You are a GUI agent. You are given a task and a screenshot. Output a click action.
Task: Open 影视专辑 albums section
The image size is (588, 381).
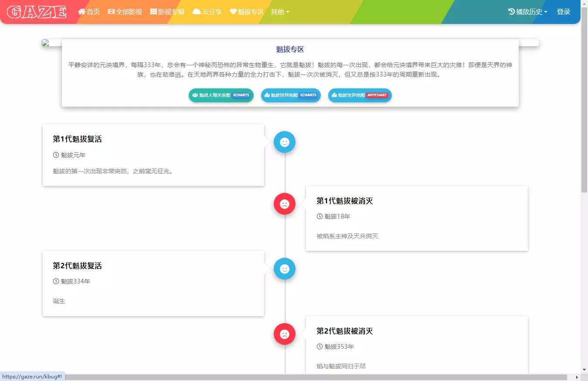click(167, 12)
